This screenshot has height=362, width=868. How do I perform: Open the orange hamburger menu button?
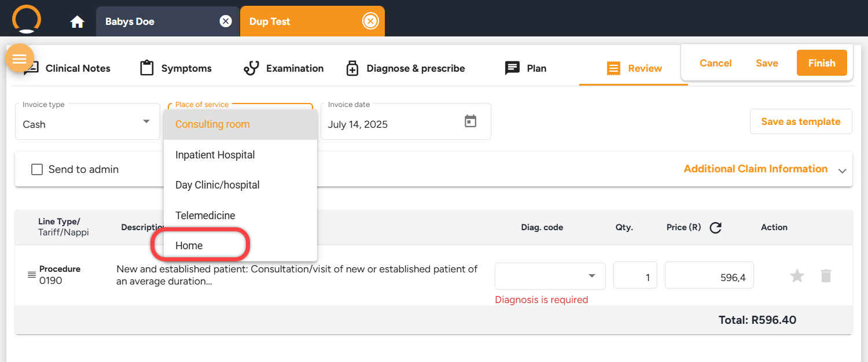coord(20,58)
